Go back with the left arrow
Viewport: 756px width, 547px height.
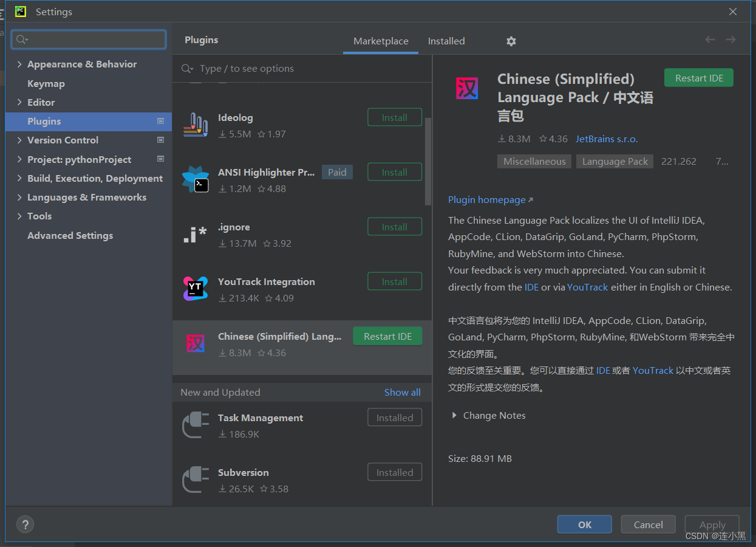coord(710,40)
